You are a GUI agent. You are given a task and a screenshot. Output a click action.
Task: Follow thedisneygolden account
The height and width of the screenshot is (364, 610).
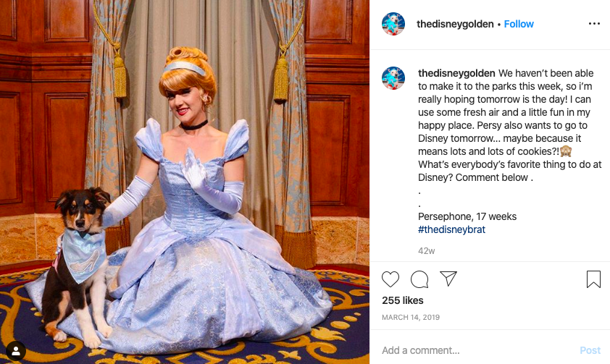click(x=519, y=24)
